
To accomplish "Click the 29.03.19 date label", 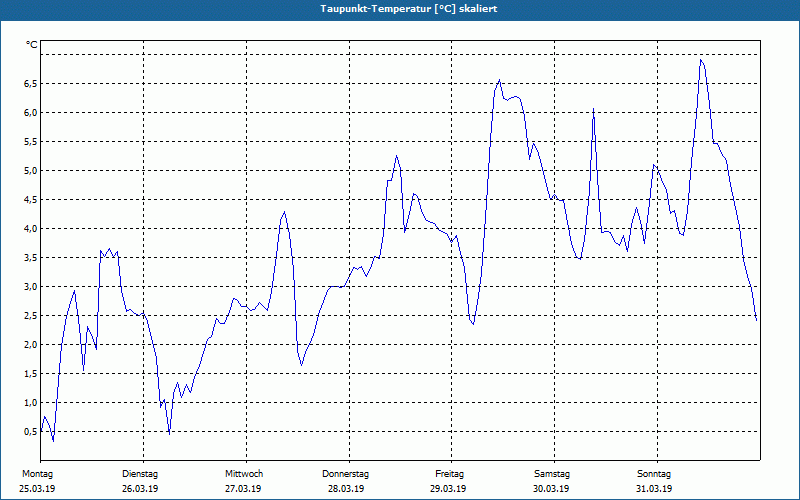I will point(448,489).
